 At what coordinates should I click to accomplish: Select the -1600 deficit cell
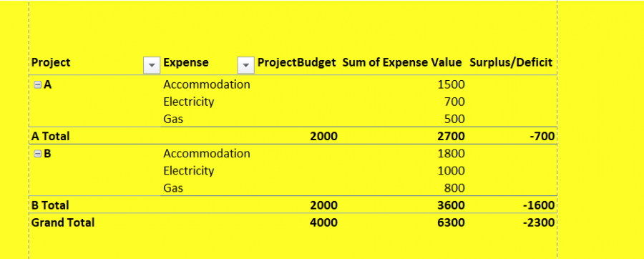coord(537,205)
